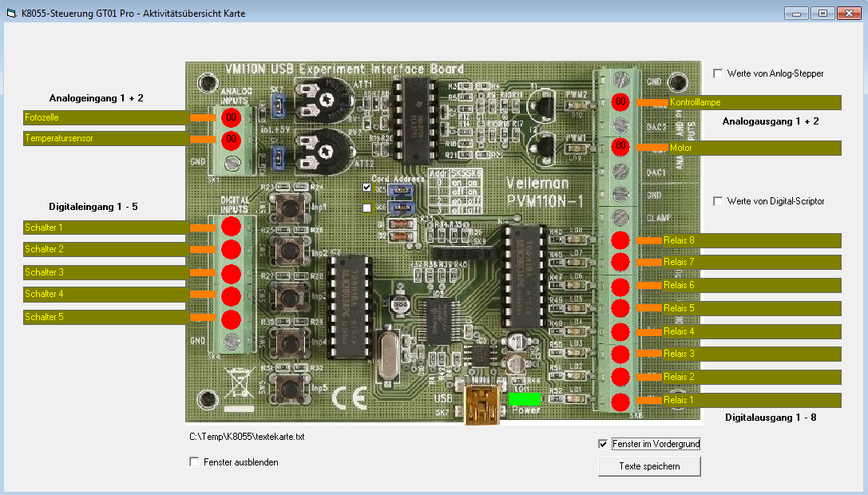Click the Analogeingang 1 + 2 heading
This screenshot has height=495, width=868.
(97, 98)
